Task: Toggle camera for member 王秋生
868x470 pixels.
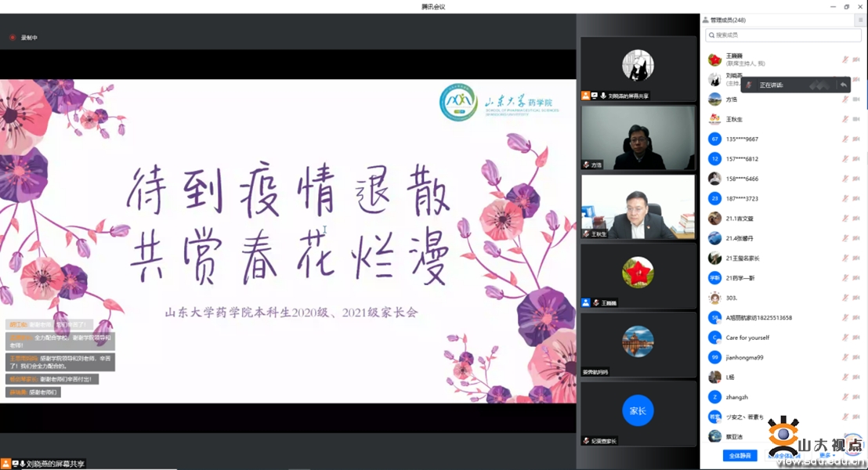Action: click(856, 119)
